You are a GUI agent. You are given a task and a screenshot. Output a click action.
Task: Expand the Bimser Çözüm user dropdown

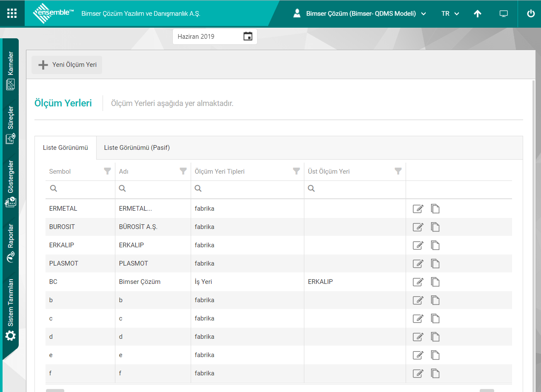tap(361, 14)
